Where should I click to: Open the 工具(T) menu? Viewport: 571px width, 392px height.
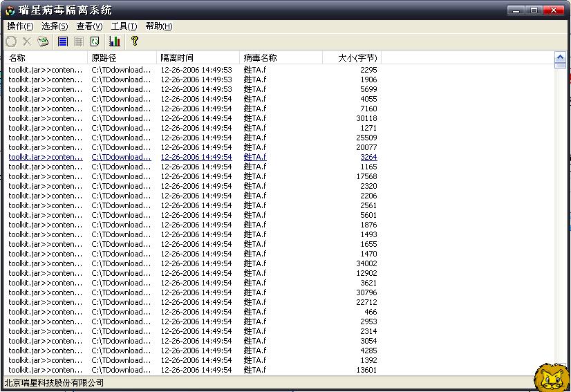[x=124, y=26]
